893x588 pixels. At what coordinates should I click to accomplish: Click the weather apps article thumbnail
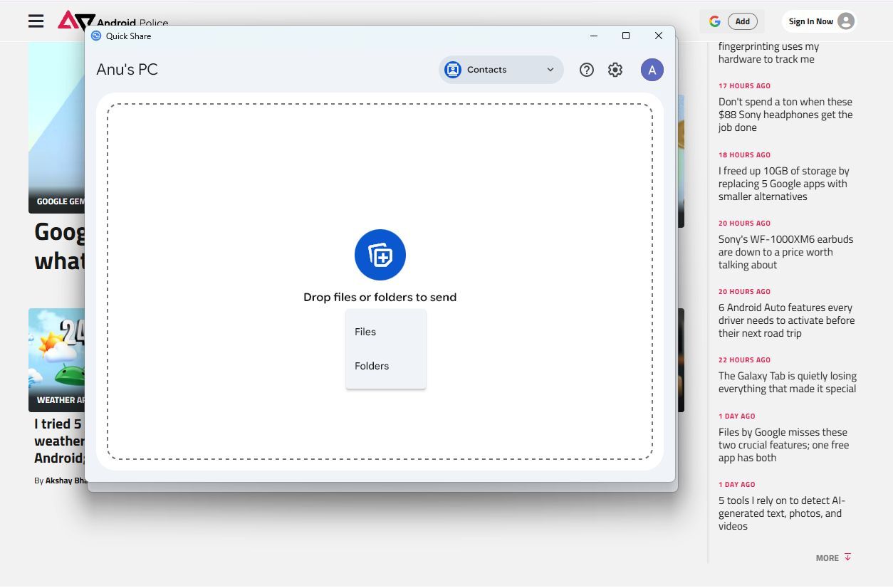coord(56,359)
